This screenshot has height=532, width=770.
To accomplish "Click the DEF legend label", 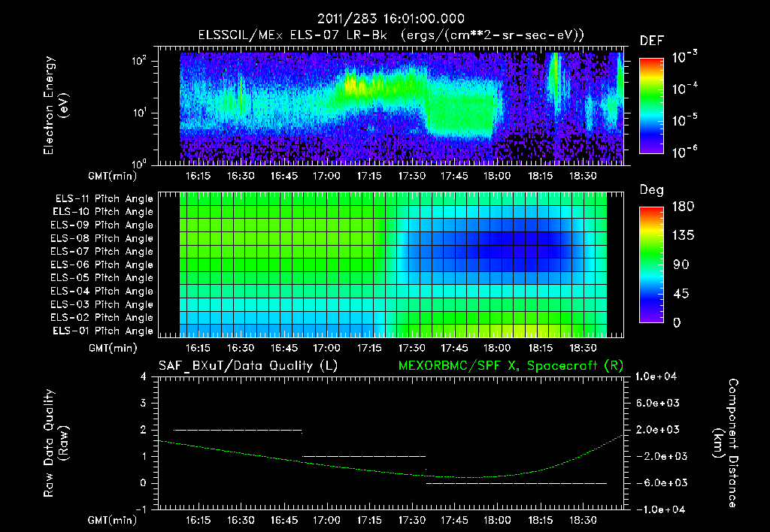I will [x=652, y=41].
